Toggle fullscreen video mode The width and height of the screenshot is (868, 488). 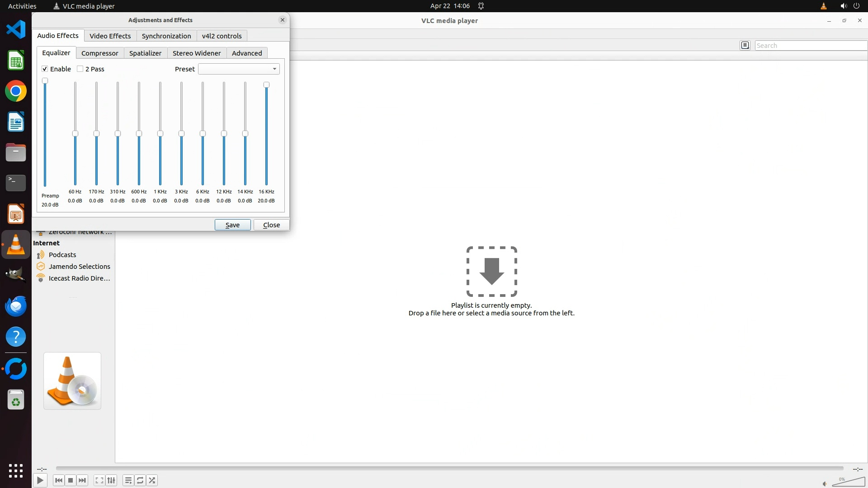coord(99,480)
